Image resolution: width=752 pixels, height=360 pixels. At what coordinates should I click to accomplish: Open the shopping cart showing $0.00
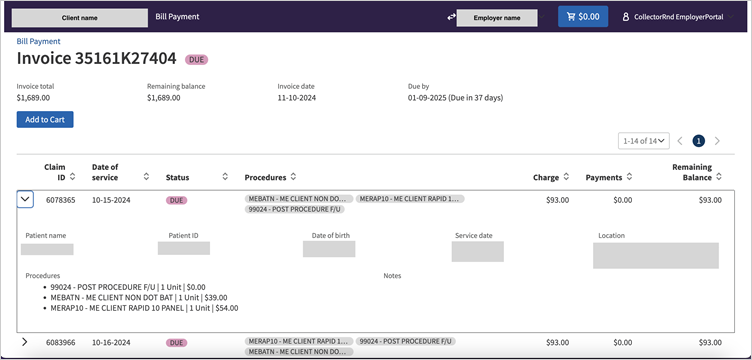pos(583,16)
